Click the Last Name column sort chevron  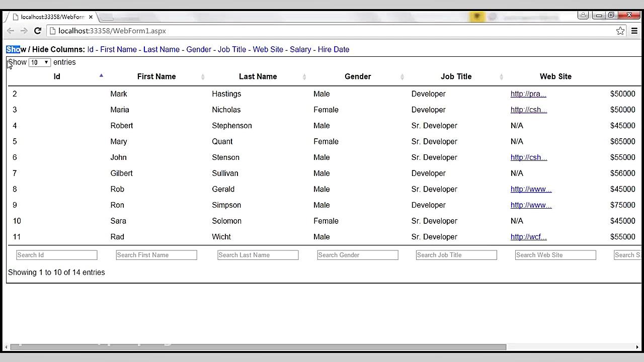pos(304,77)
